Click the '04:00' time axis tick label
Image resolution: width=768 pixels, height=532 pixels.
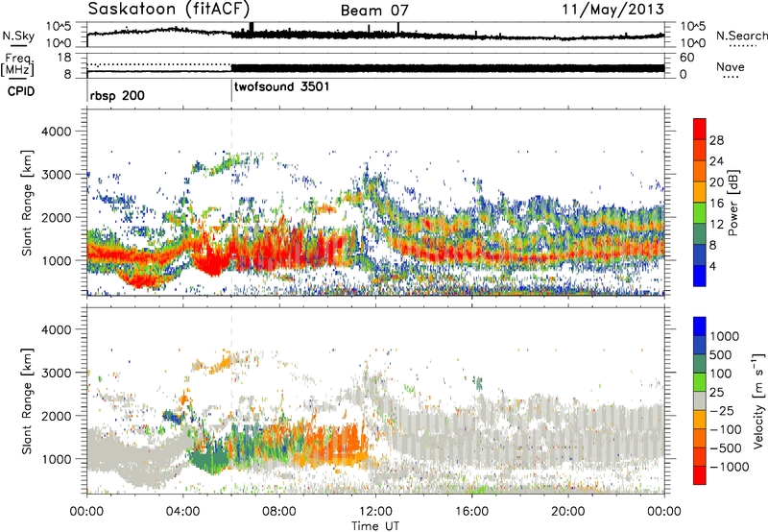click(183, 512)
